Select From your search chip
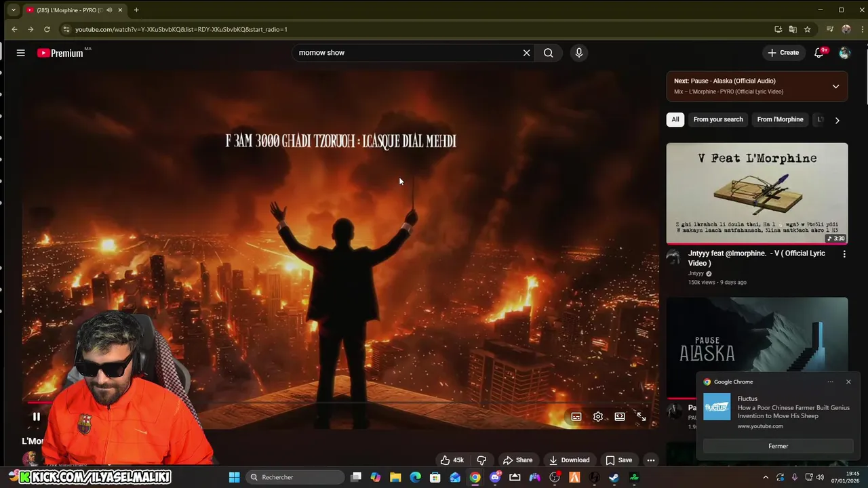Screen dimensions: 868x488 tap(718, 119)
